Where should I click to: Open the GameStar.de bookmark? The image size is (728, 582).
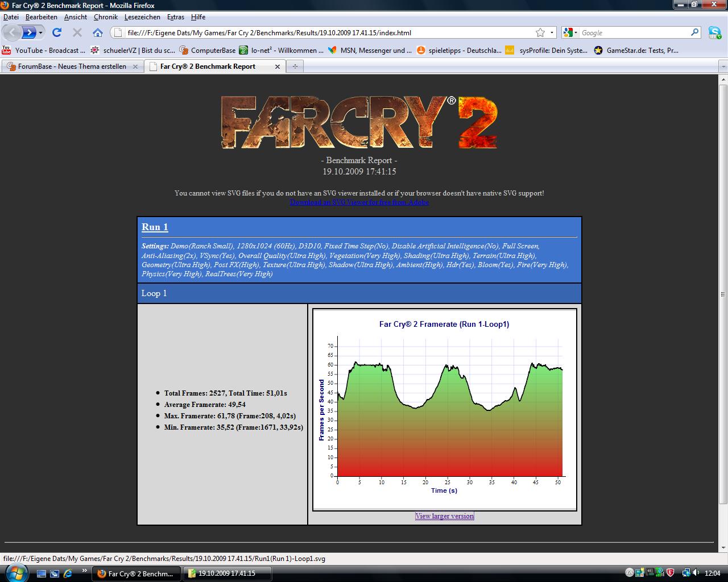(x=636, y=50)
